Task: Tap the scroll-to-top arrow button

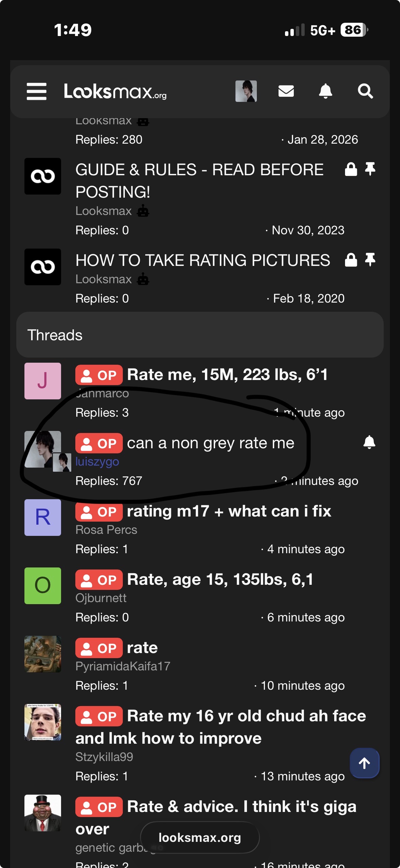Action: (x=364, y=763)
